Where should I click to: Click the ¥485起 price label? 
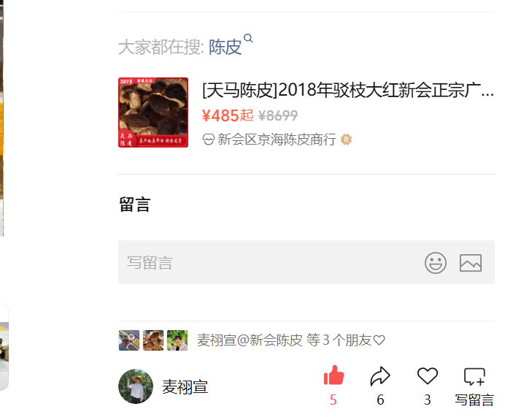pyautogui.click(x=228, y=115)
